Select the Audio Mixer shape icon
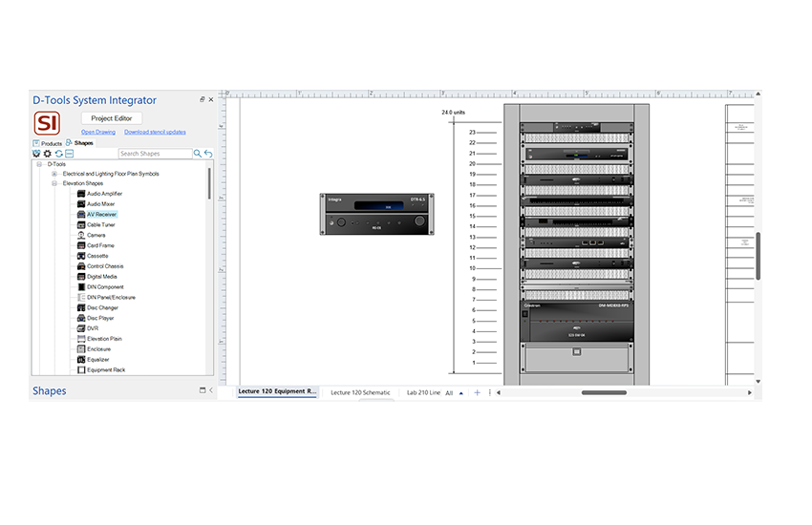 (x=81, y=203)
